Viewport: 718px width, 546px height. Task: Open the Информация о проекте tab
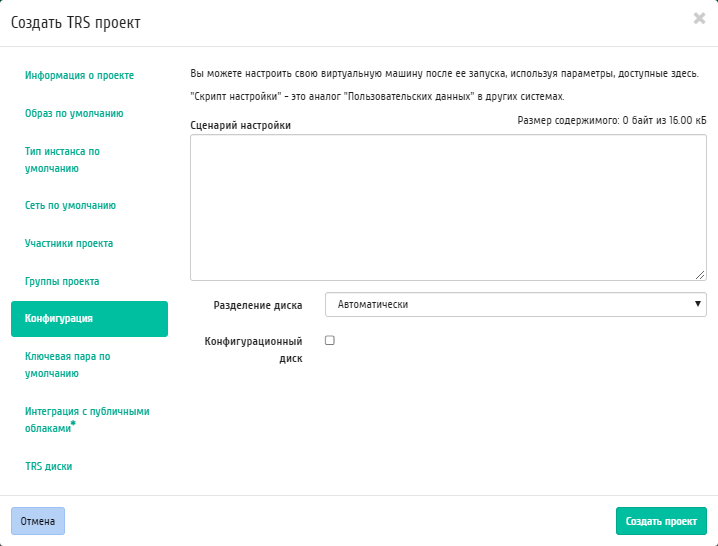(x=79, y=76)
